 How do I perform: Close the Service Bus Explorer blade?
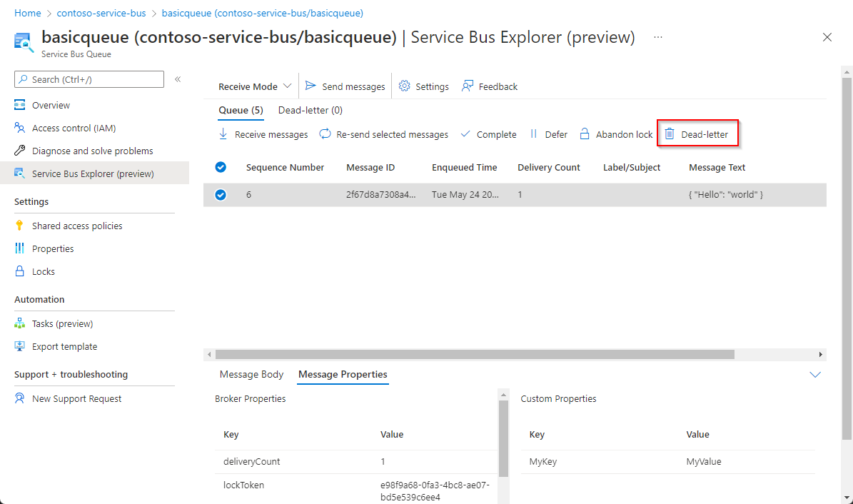(x=827, y=37)
